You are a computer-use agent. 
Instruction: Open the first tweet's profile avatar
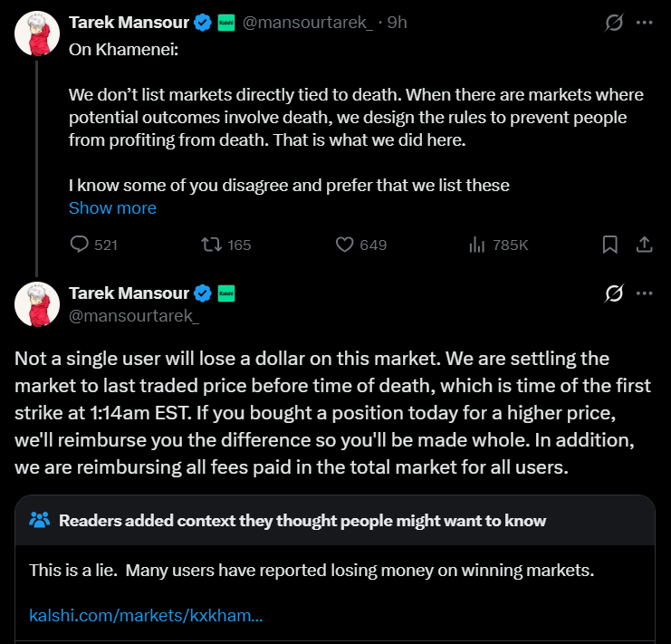[x=36, y=34]
